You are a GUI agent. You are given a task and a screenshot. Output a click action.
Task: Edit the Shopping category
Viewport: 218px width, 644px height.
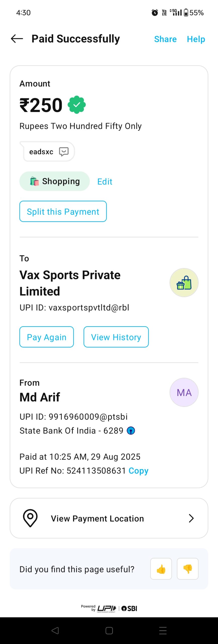click(105, 182)
